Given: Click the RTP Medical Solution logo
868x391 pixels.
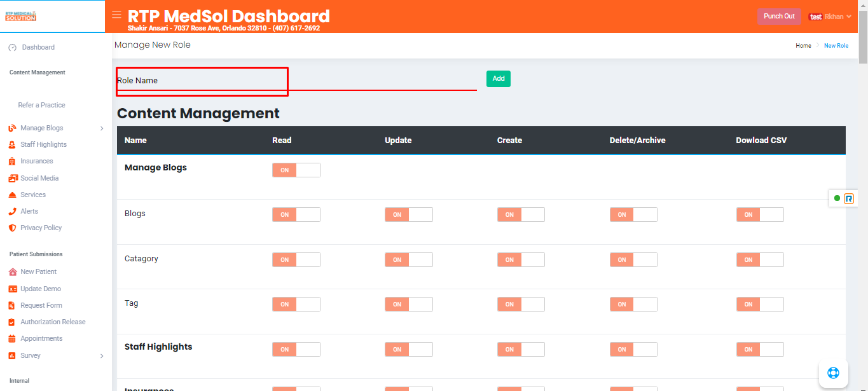Looking at the screenshot, I should [21, 16].
